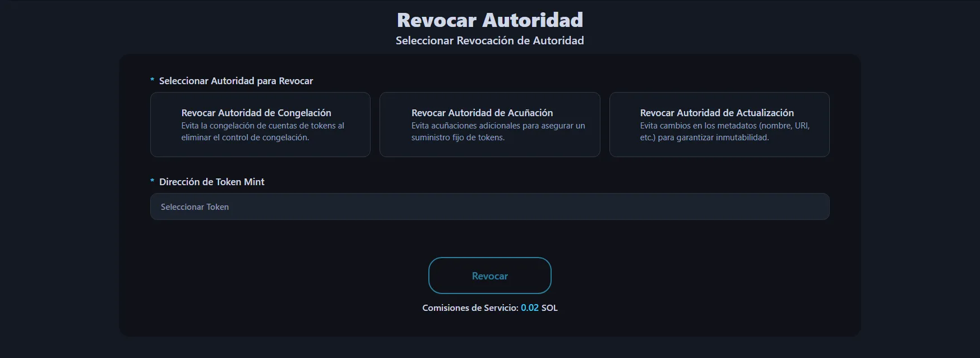
Task: Click the Acuñación card title text
Action: (x=482, y=113)
